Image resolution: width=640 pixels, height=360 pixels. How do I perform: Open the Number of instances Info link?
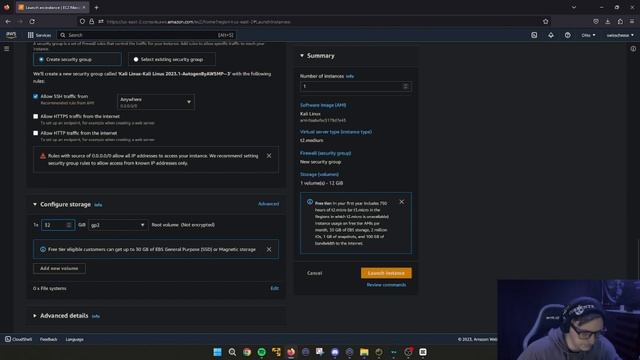(350, 76)
